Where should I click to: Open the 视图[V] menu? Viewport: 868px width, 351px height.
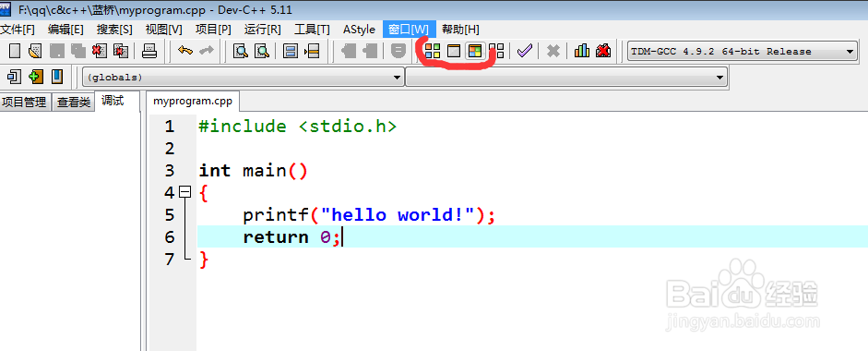164,30
